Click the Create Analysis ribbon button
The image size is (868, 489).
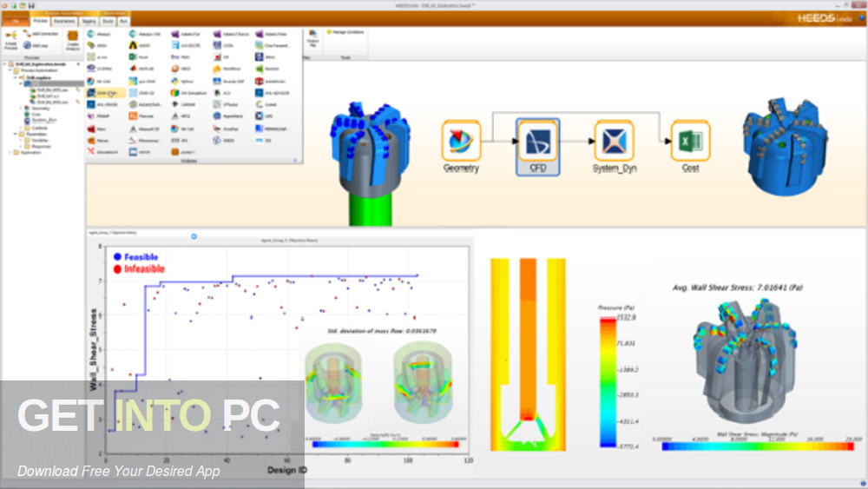(73, 41)
